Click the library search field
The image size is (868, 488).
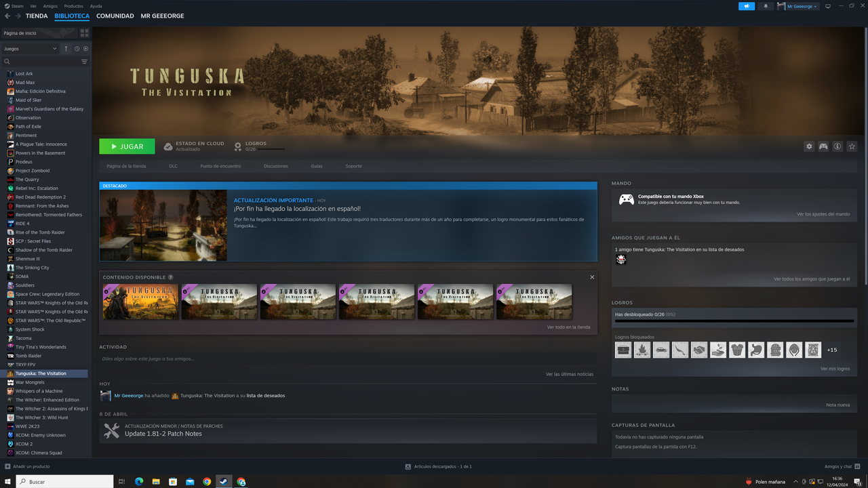coord(41,62)
